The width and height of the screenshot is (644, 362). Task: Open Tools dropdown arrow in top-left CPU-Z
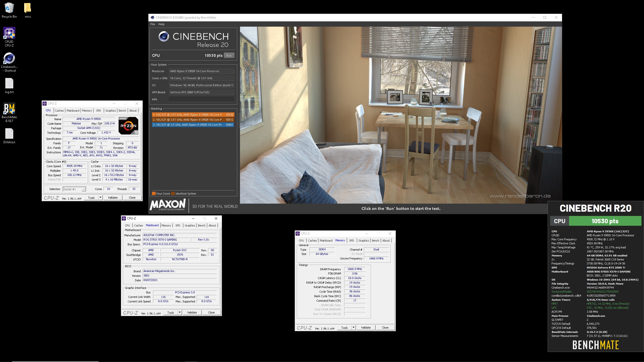100,198
